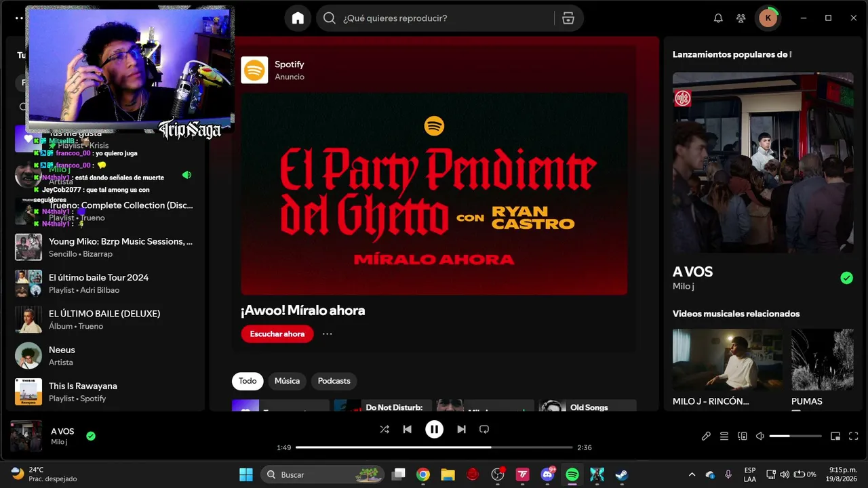The width and height of the screenshot is (868, 488).
Task: Open A VOS title in right panel
Action: (692, 272)
